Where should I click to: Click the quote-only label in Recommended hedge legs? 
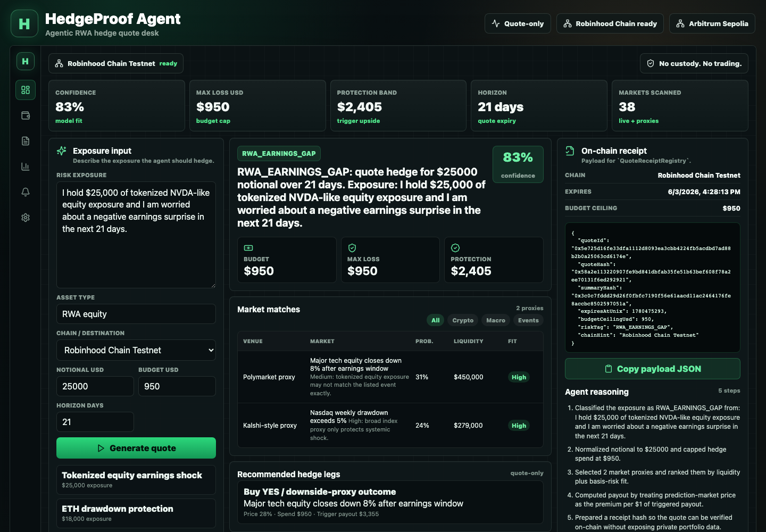[x=527, y=473]
